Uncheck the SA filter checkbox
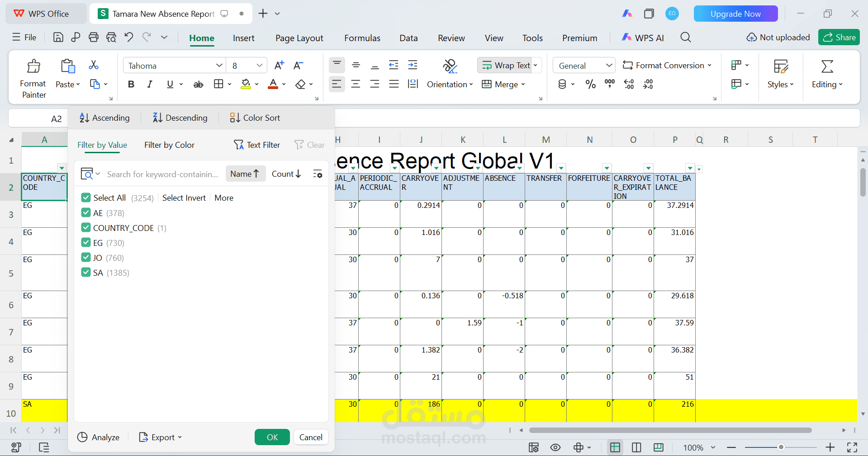Screen dimensions: 868x456 pos(86,272)
